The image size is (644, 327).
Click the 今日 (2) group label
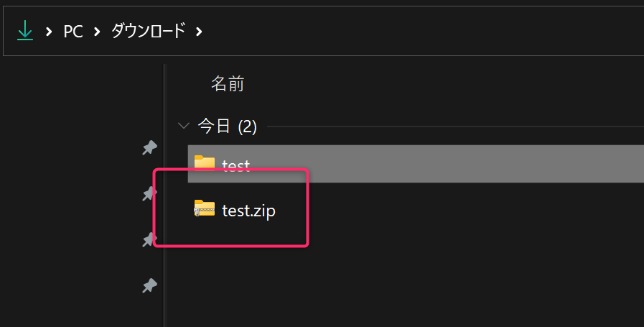pos(227,127)
